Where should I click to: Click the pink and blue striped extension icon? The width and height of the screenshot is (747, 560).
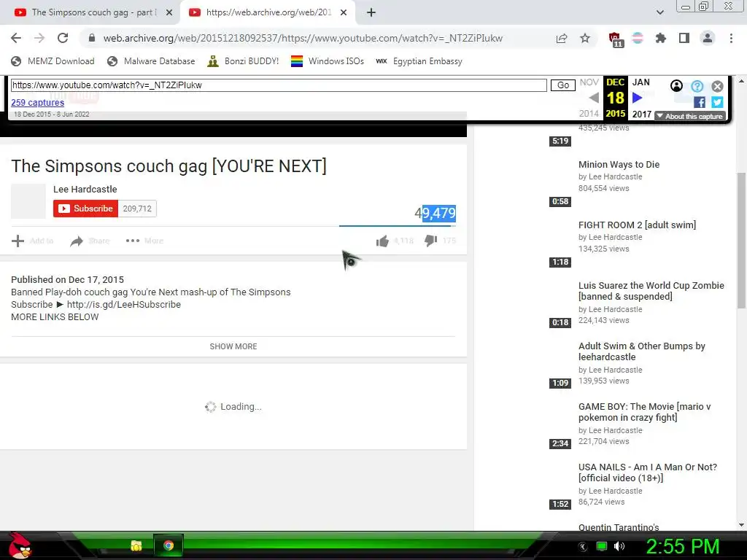(x=638, y=38)
